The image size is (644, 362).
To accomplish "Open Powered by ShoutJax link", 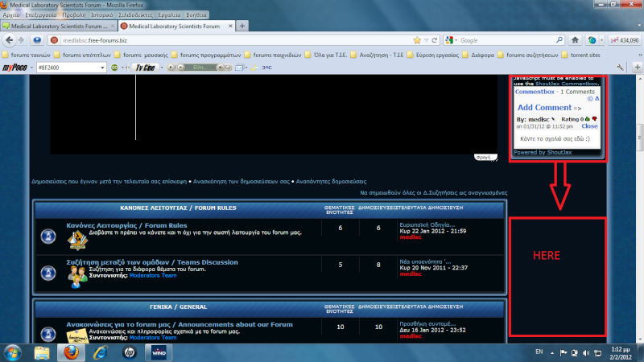I will (543, 152).
